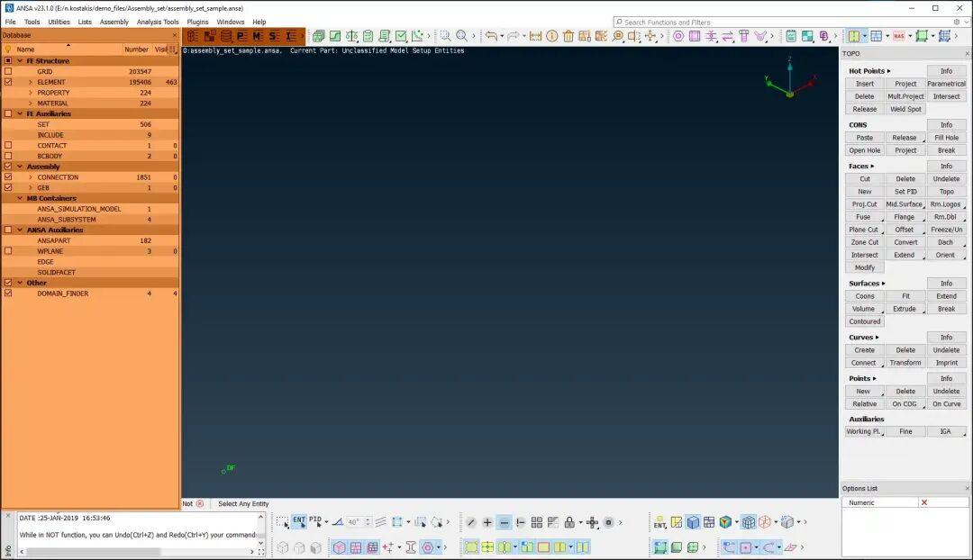Click the NAS deck icon in toolbar

[899, 36]
